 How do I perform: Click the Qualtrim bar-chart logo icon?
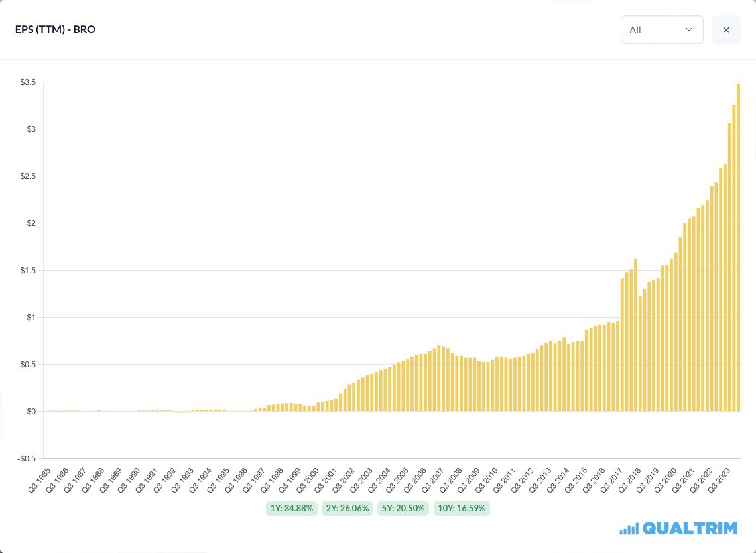tap(629, 528)
